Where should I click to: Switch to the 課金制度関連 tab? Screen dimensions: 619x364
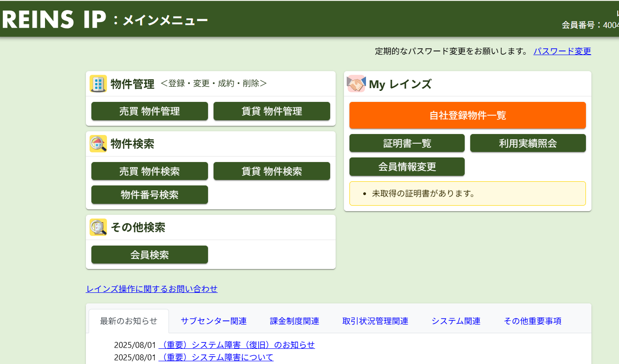(x=294, y=321)
